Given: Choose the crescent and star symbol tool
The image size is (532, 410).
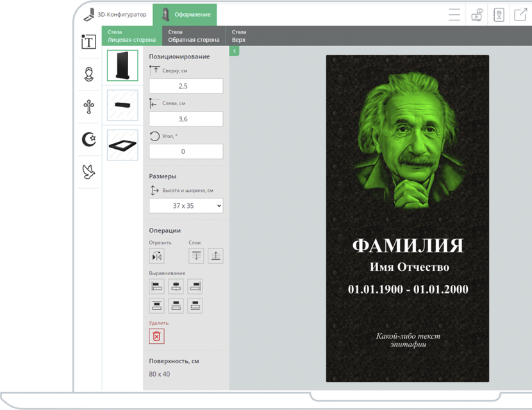Looking at the screenshot, I should pos(89,139).
